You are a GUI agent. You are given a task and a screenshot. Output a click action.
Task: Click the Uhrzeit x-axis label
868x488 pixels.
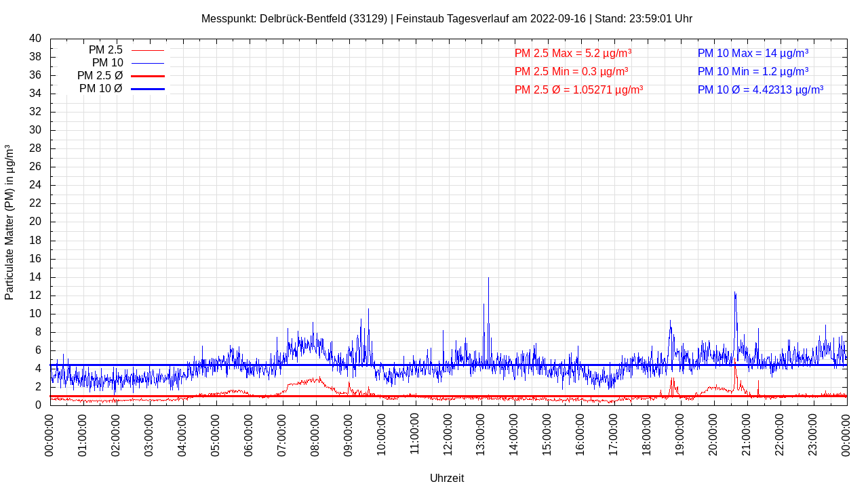[x=447, y=478]
